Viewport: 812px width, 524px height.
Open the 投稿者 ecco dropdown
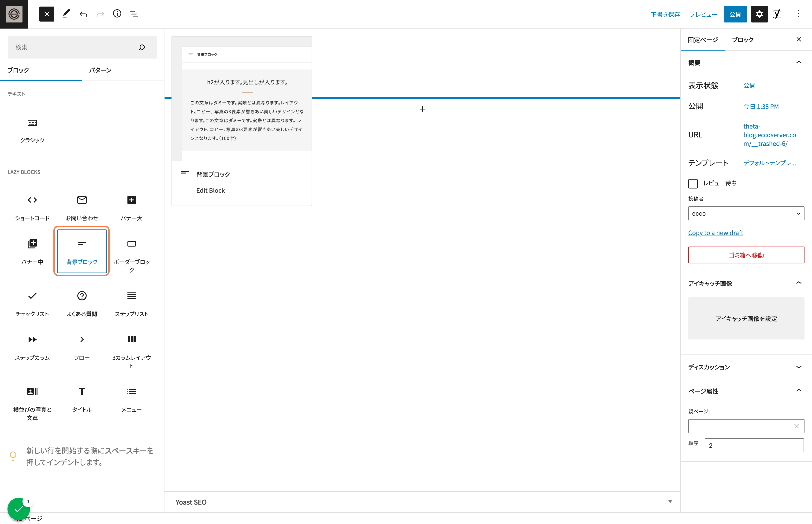(746, 213)
